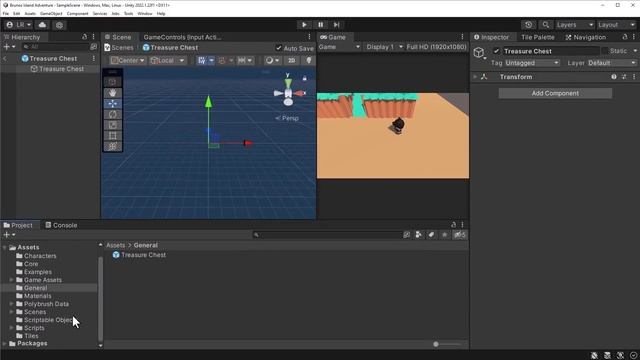This screenshot has height=360, width=640.
Task: Toggle the GameObject active checkbox in Inspector
Action: 496,51
